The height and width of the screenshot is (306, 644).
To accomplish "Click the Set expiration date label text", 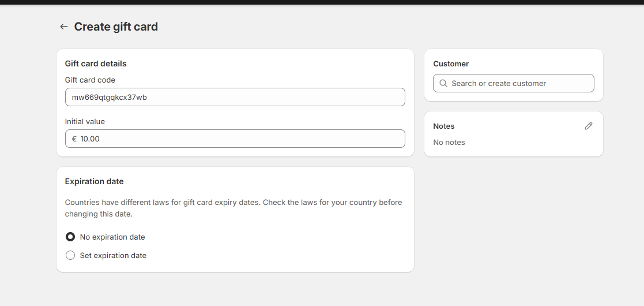I will [113, 255].
